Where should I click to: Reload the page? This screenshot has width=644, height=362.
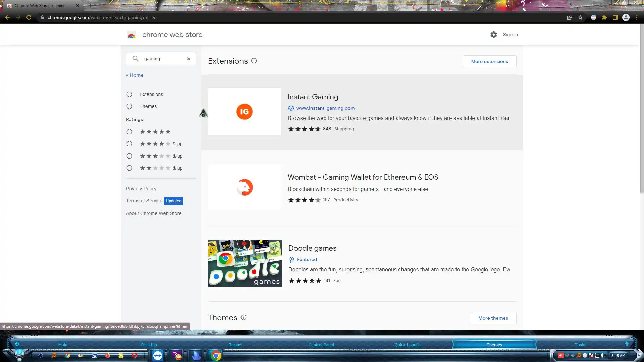pyautogui.click(x=29, y=17)
